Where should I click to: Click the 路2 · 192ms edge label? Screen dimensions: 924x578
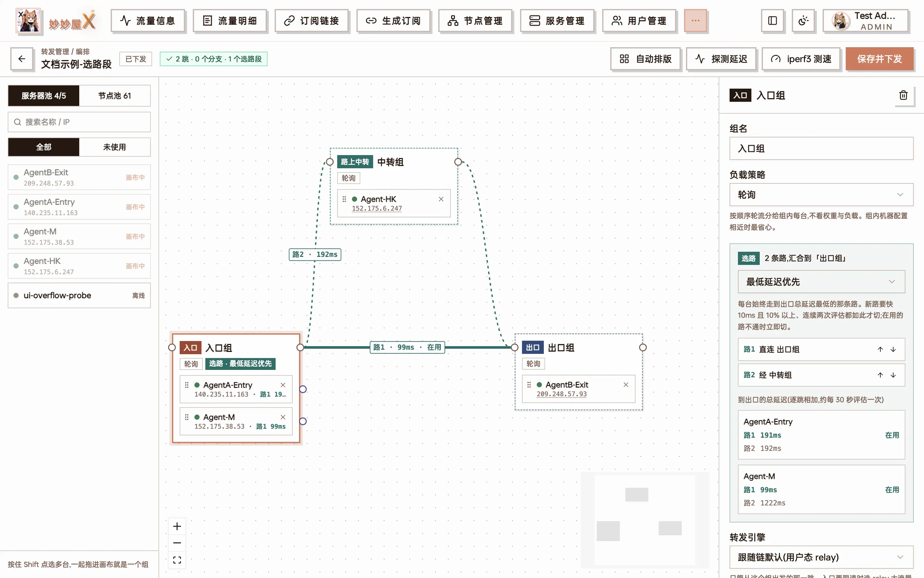pyautogui.click(x=315, y=255)
